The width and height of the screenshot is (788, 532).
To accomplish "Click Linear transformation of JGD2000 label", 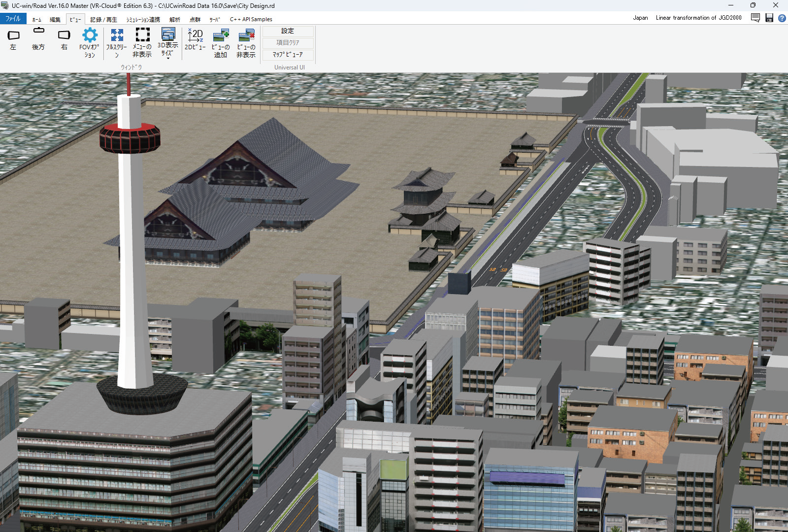I will point(698,18).
